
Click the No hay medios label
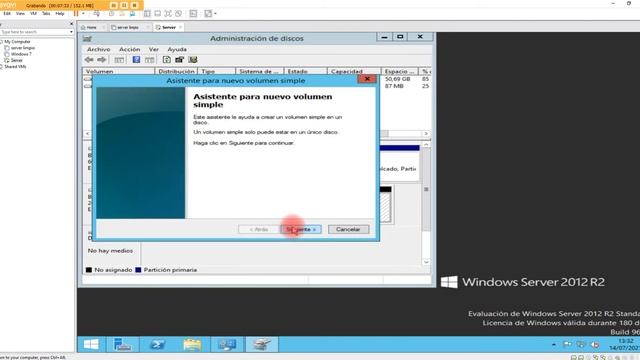pos(110,251)
